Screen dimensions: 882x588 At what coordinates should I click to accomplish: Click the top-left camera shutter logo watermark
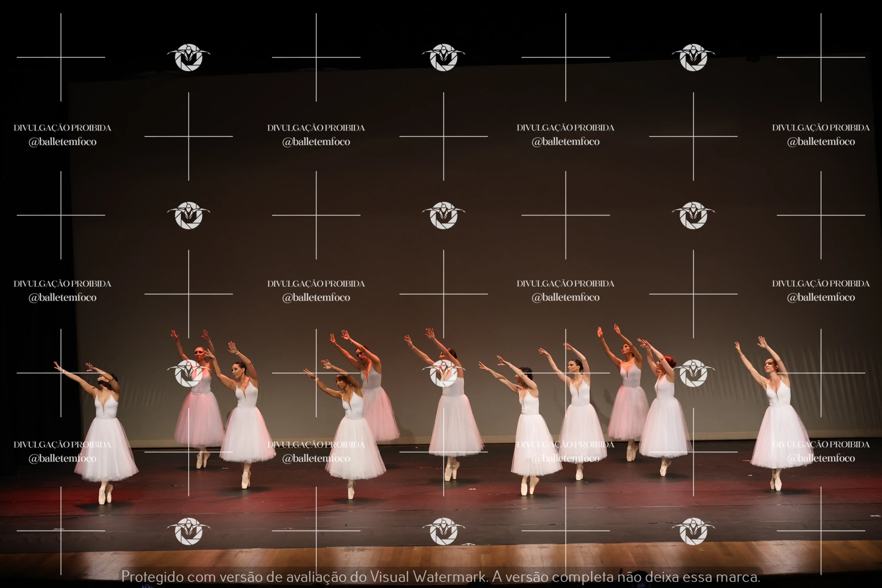tap(189, 57)
